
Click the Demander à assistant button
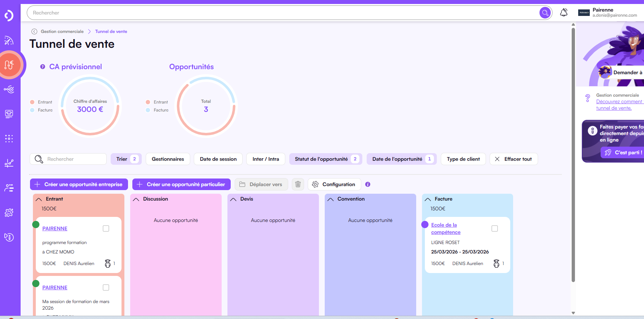coord(622,72)
